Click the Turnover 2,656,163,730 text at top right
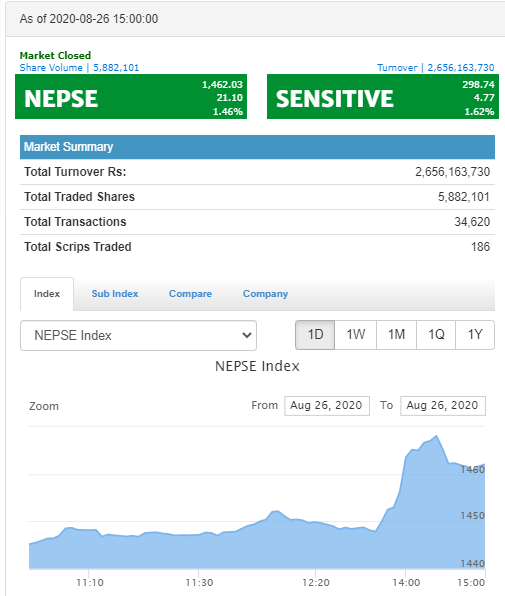 click(435, 68)
